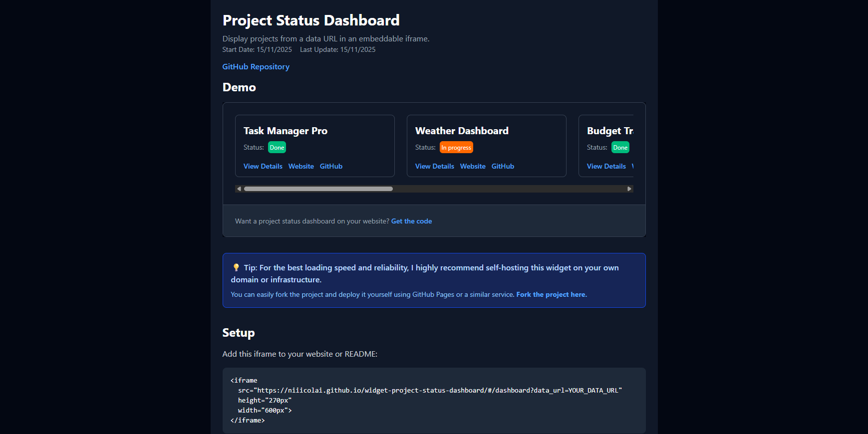Open View Details for Task Manager Pro
The height and width of the screenshot is (434, 868).
pos(263,166)
